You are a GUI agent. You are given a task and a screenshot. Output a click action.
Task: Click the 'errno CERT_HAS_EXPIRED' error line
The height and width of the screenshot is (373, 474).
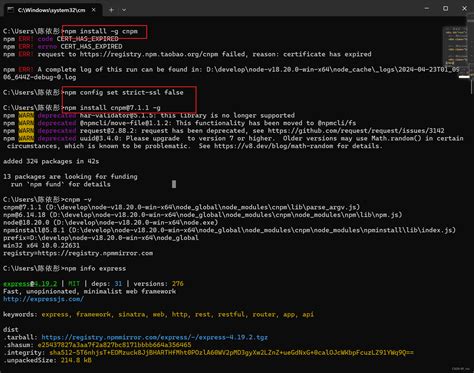(x=63, y=47)
